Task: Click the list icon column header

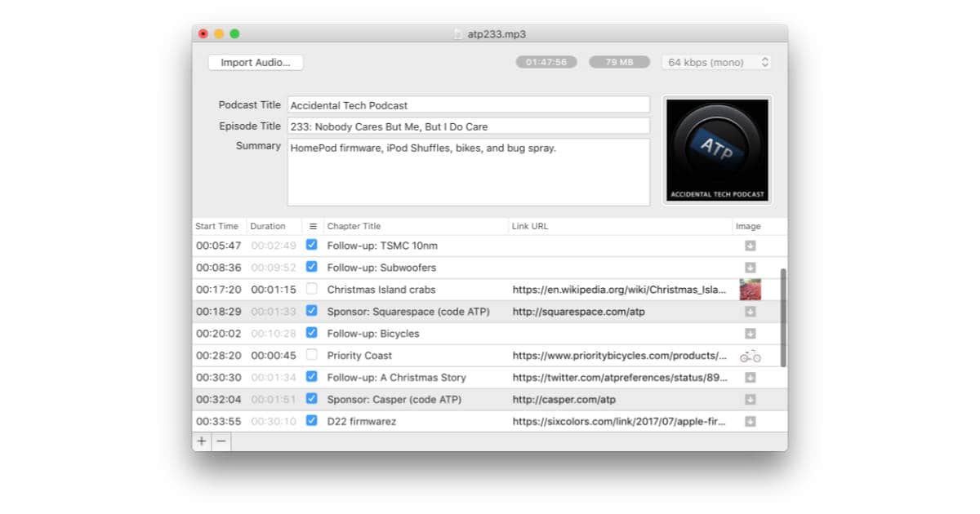Action: (313, 227)
